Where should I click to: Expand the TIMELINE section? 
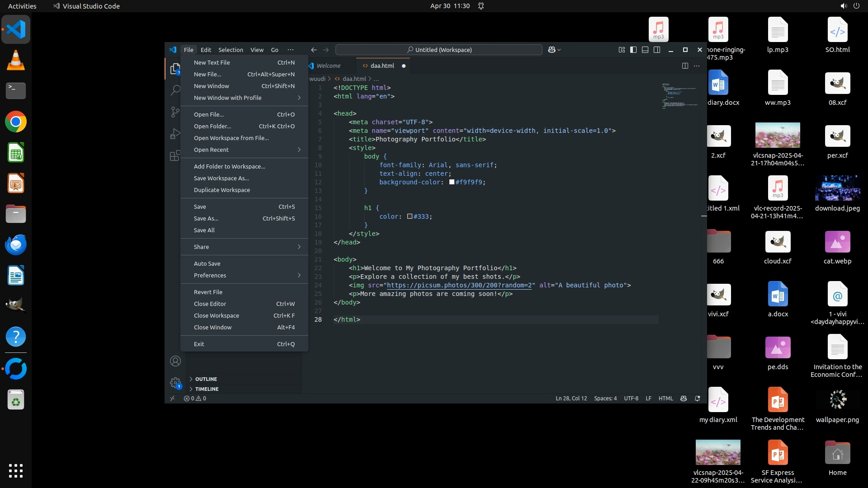pyautogui.click(x=207, y=389)
